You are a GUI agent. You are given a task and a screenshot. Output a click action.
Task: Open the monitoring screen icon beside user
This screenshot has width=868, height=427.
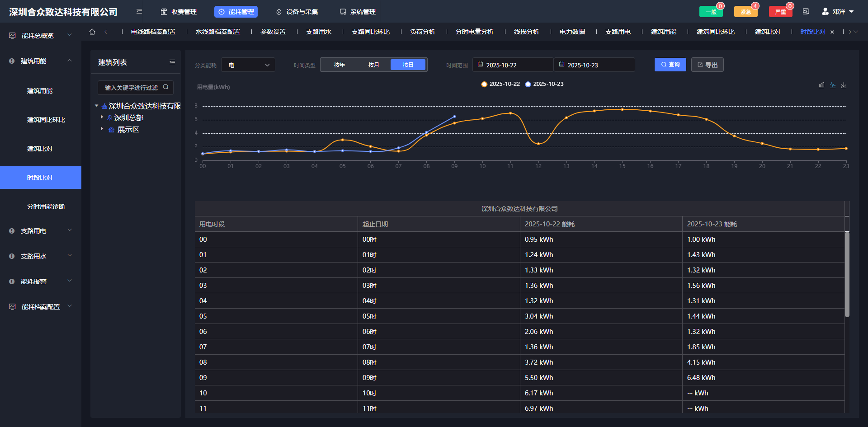806,12
